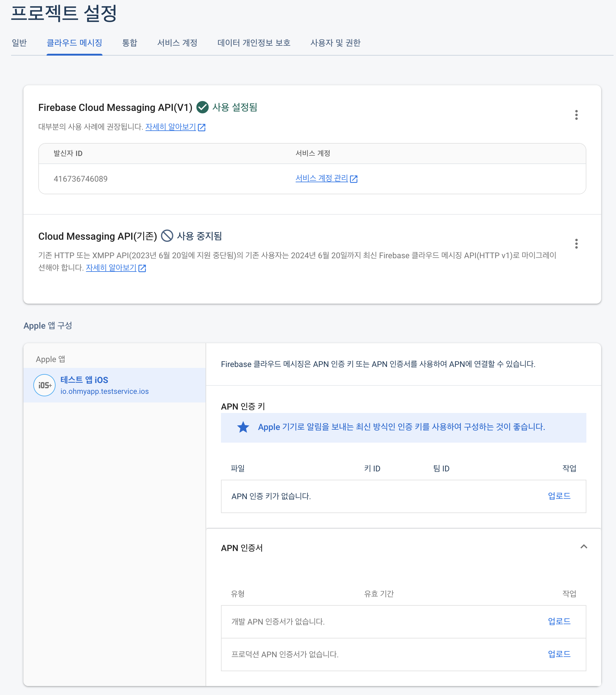
Task: Click the external link icon after 서비스 계정 관리
Action: [x=354, y=179]
